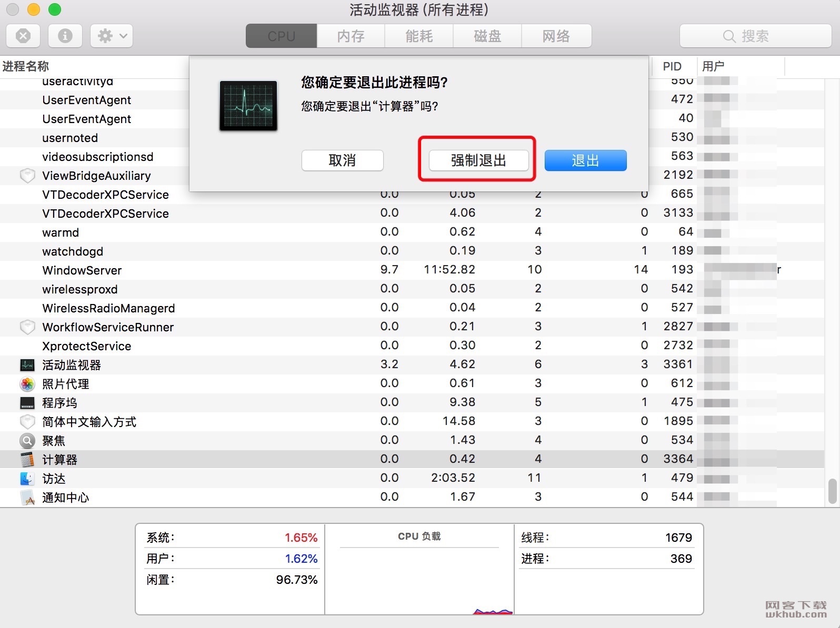Sort by PID column header
This screenshot has width=840, height=628.
(672, 66)
